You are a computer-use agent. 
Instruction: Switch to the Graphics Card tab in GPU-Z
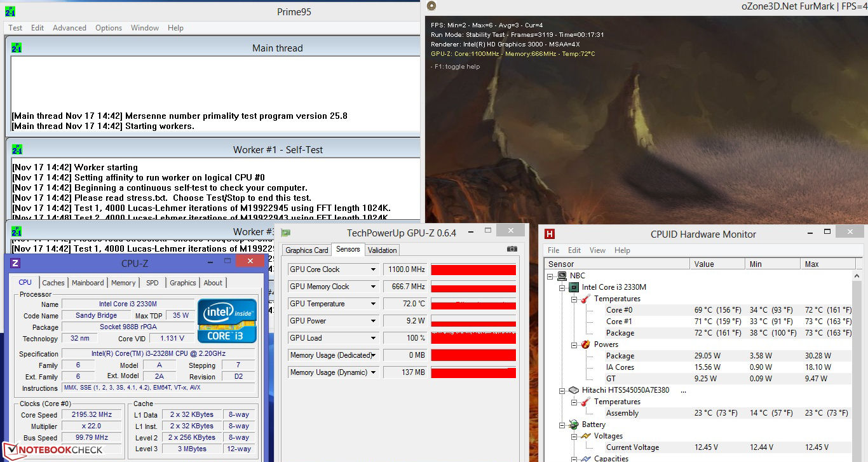coord(307,250)
